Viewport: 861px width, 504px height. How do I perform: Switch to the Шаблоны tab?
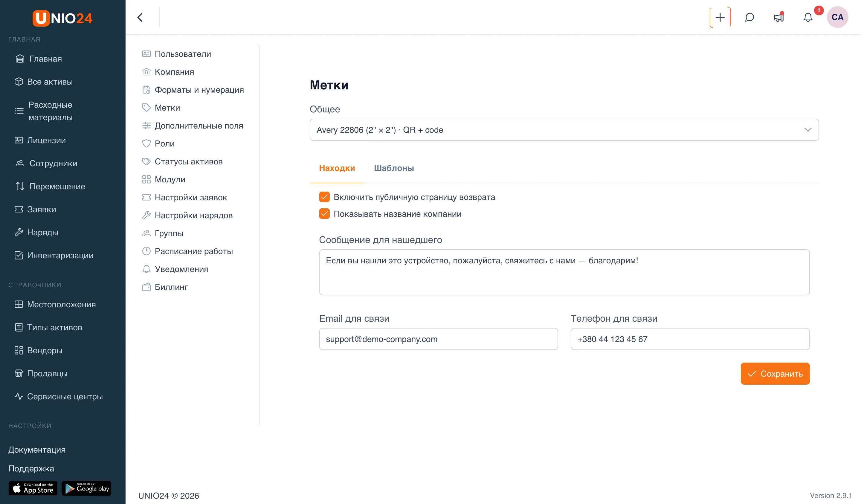394,168
